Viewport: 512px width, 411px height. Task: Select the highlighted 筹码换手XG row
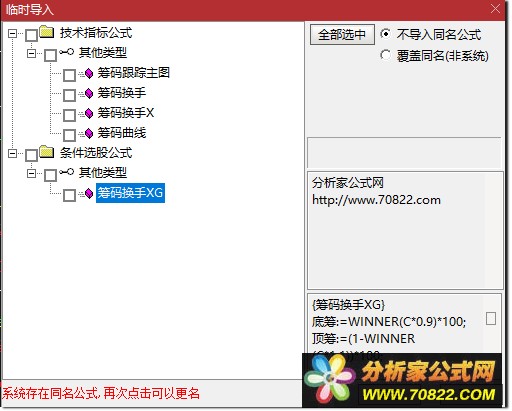click(x=130, y=193)
